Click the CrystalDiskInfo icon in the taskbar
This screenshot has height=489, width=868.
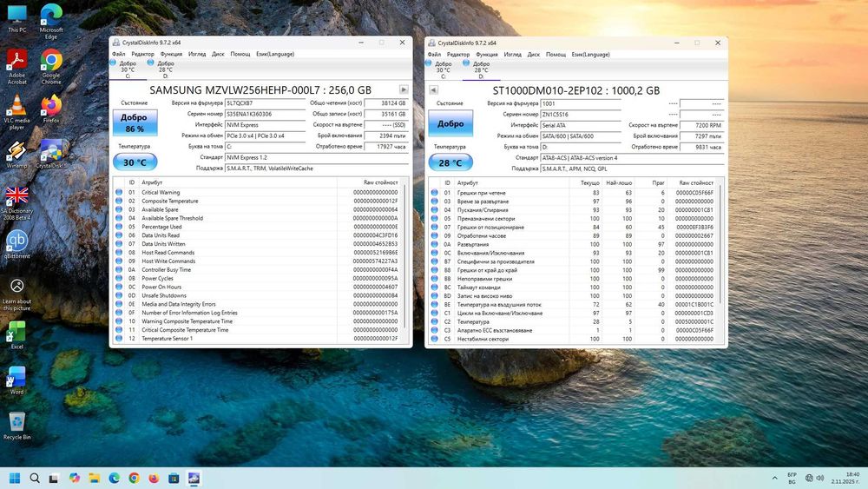194,478
